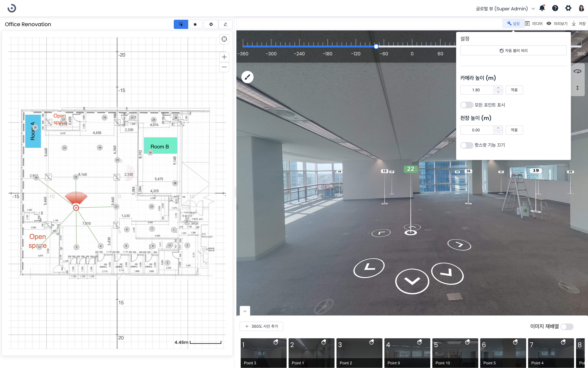The image size is (588, 368).
Task: Toggle 모든 포인트 표시 switch
Action: (x=467, y=105)
